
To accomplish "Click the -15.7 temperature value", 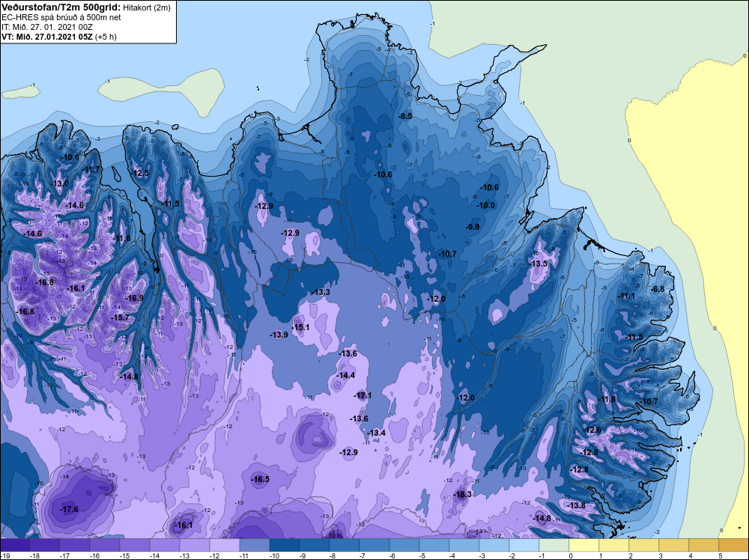I will (121, 317).
